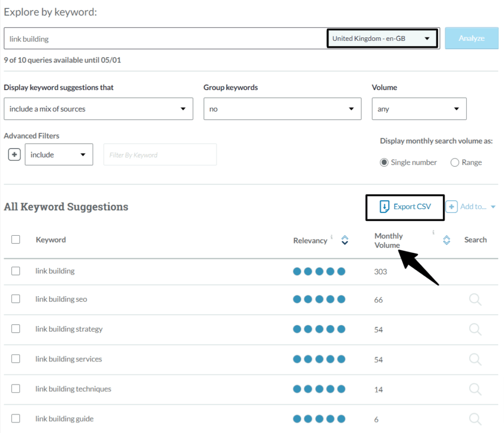The width and height of the screenshot is (504, 433).
Task: Click search magnifier for link building techniques
Action: coord(475,389)
